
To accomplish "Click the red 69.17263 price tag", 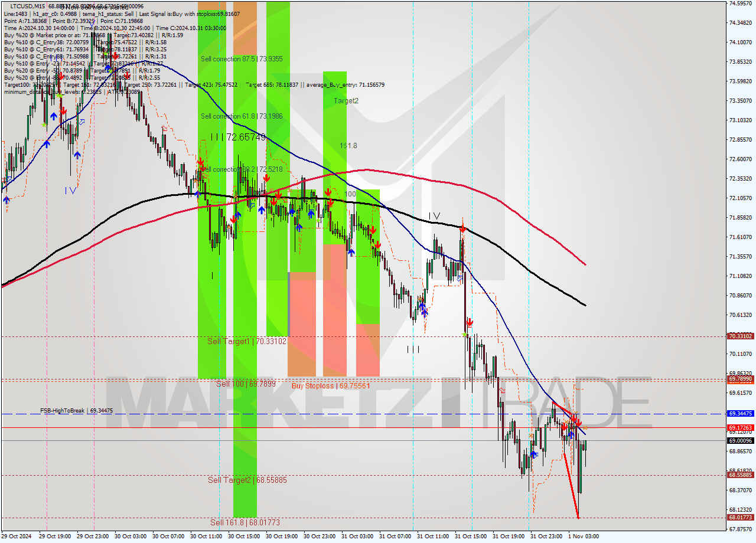I will pos(740,427).
